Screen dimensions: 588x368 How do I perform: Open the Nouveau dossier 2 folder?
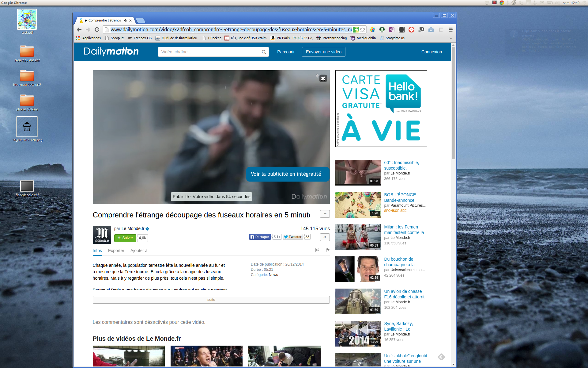(27, 78)
